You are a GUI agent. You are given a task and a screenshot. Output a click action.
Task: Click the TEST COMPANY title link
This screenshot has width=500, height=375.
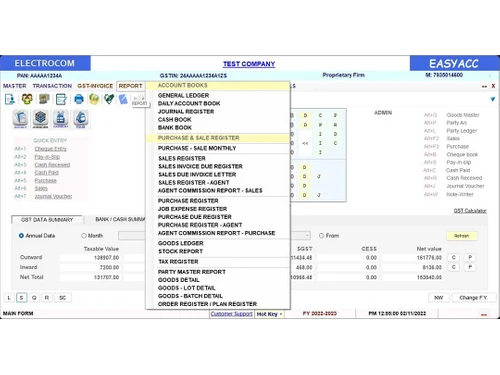249,64
